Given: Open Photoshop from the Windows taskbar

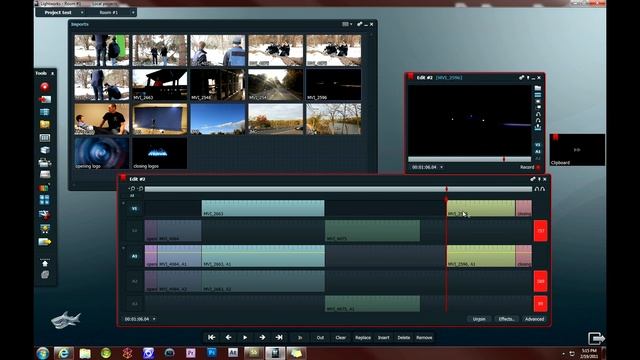Looking at the screenshot, I should pos(212,353).
